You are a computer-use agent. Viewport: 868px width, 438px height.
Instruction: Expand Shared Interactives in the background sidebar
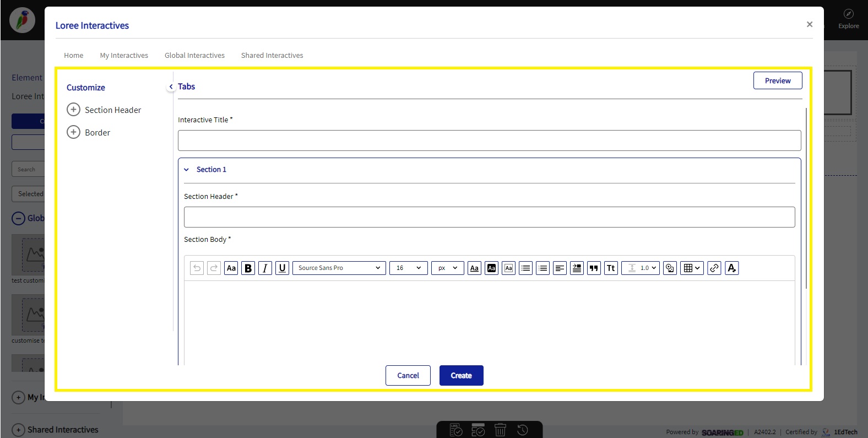(x=18, y=430)
